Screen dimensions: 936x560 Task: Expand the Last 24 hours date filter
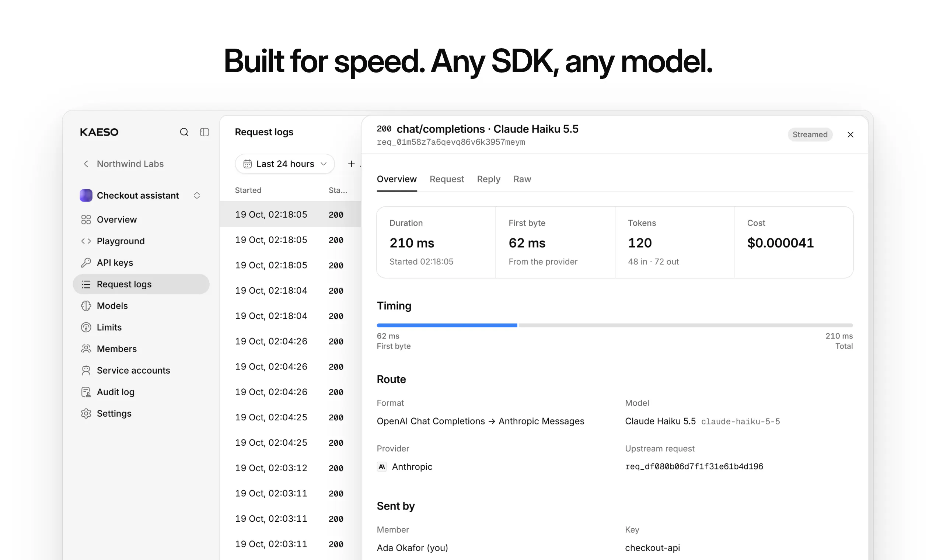click(284, 164)
